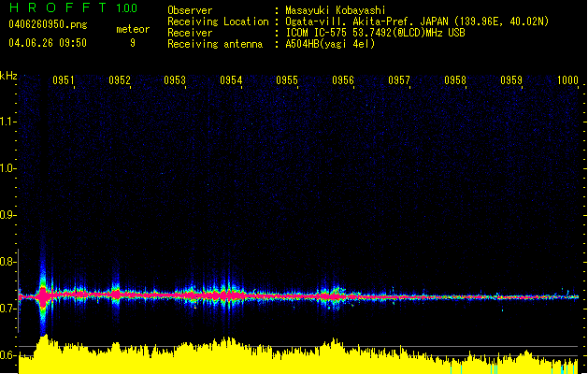Click the 0.6 frequency axis label

(8, 355)
